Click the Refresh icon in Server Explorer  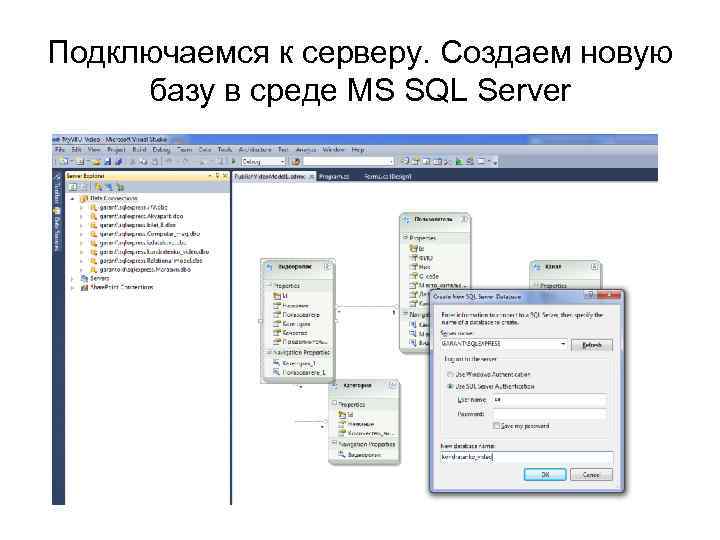click(73, 187)
